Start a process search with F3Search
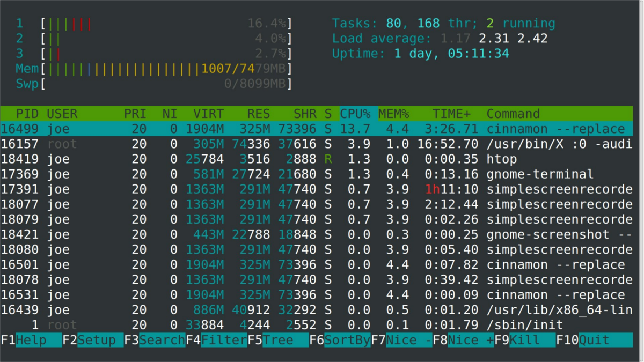 [156, 339]
